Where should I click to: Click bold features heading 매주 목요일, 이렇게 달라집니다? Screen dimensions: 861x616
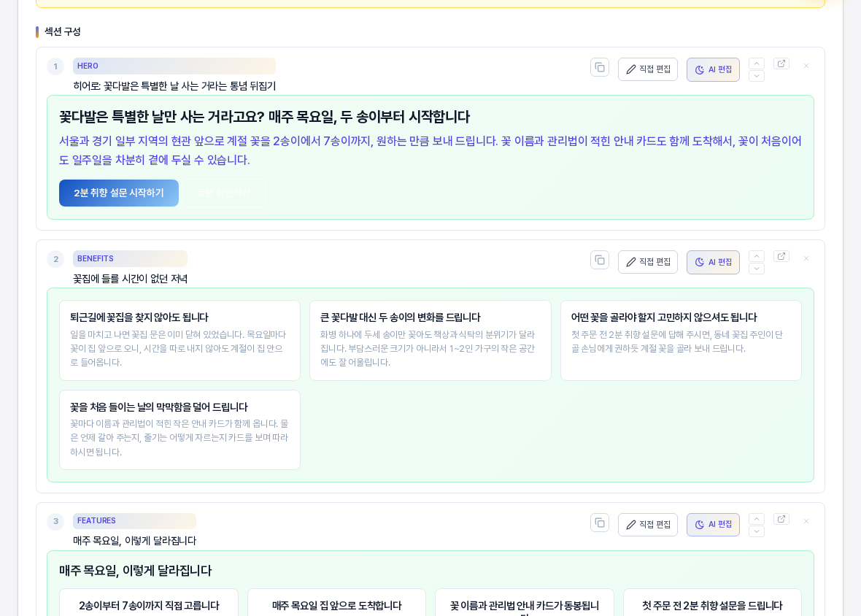point(136,571)
